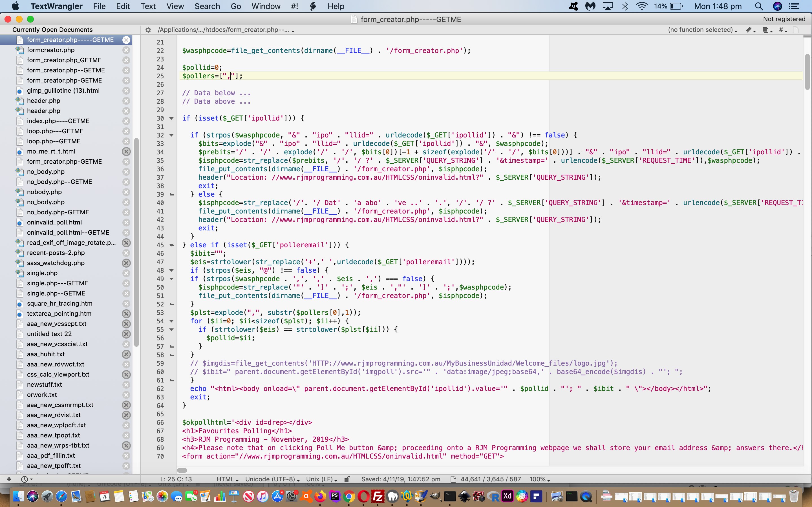Toggle the document lock icon in status bar
Image resolution: width=812 pixels, height=507 pixels.
(347, 479)
